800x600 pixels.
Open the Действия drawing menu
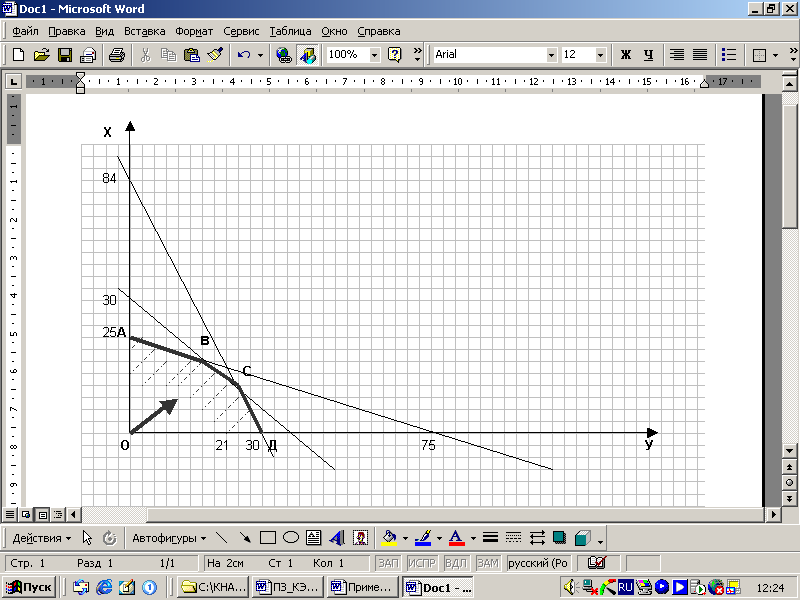41,538
